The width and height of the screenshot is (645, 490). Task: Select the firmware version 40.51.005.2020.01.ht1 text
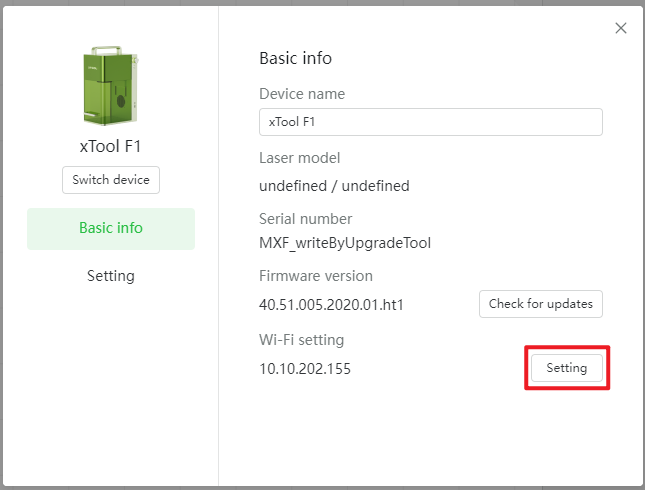[x=331, y=305]
